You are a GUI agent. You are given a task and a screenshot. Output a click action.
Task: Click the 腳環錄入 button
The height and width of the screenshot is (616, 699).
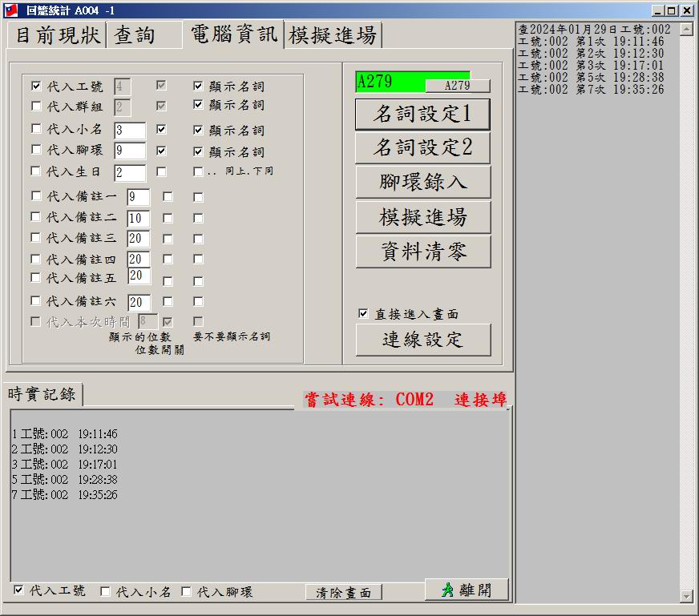[x=422, y=182]
